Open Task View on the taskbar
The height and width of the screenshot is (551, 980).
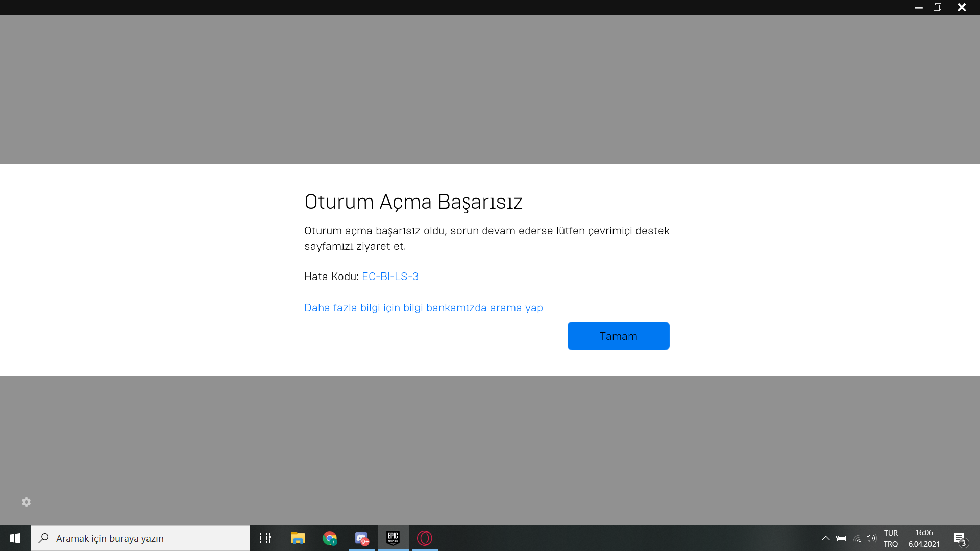(x=265, y=538)
